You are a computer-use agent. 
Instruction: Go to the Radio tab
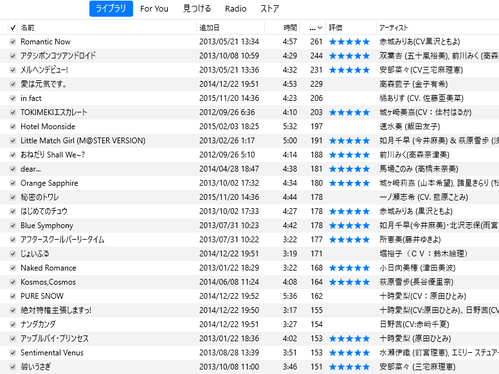point(236,9)
